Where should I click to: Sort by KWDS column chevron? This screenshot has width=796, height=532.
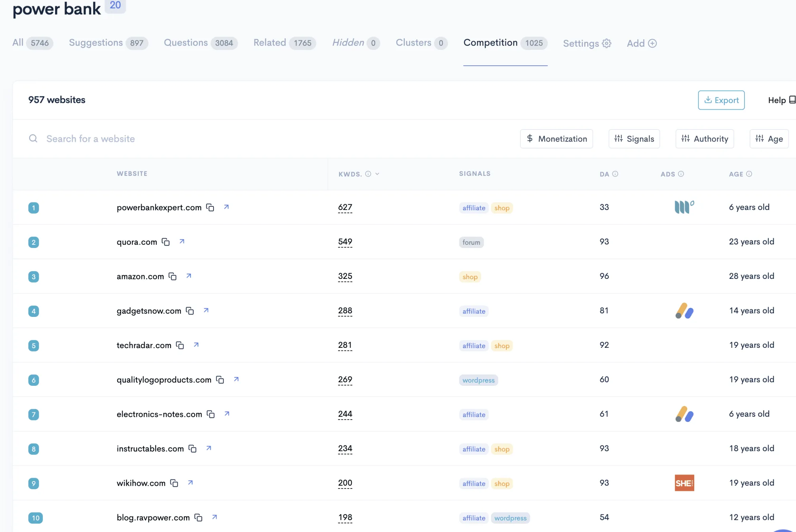pyautogui.click(x=377, y=174)
